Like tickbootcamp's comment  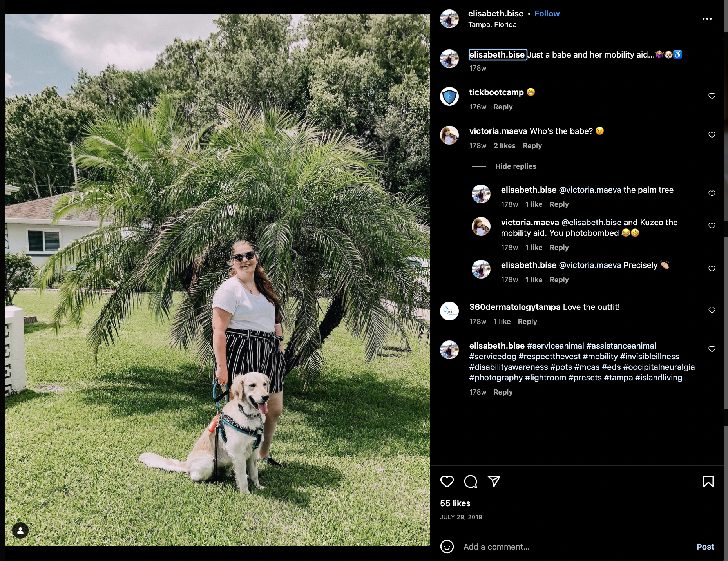pos(712,96)
